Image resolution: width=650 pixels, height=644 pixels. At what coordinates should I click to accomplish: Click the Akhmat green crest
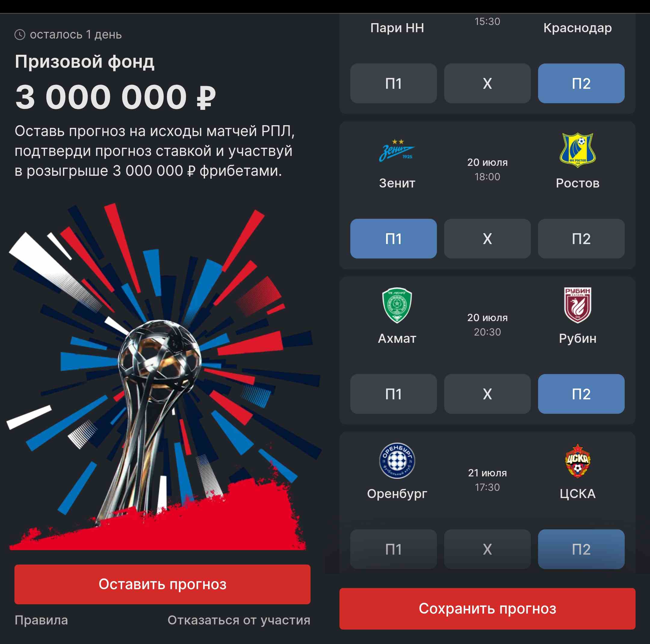[x=397, y=305]
